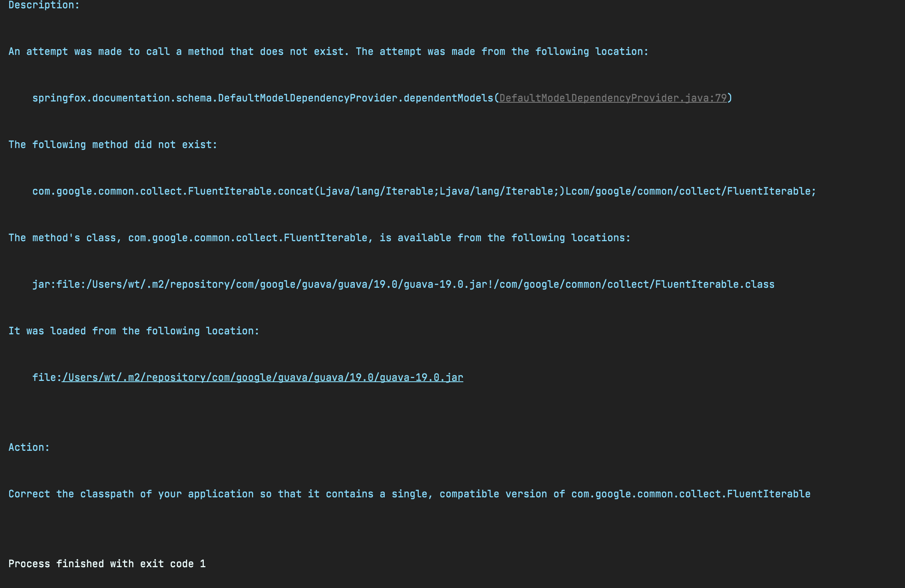This screenshot has width=905, height=588.
Task: Click "FluentIterable.class" at the jar path end
Action: click(715, 284)
